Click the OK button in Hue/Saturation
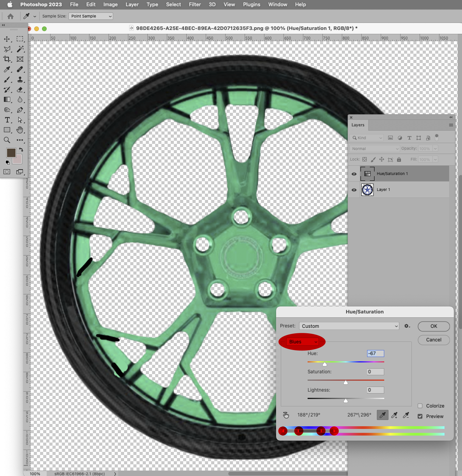This screenshot has height=476, width=462. [433, 326]
